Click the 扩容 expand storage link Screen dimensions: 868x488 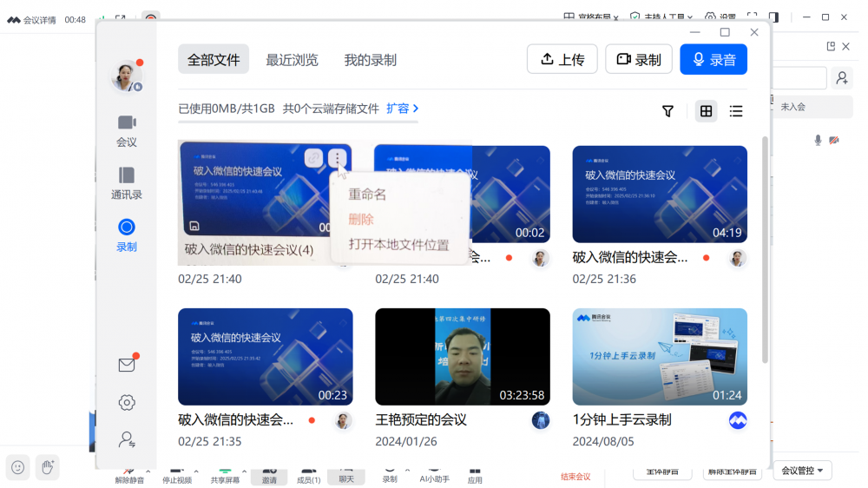point(403,108)
